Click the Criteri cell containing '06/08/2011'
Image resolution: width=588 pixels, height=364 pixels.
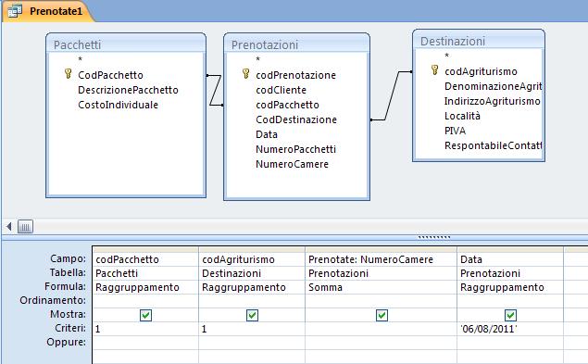pyautogui.click(x=510, y=329)
